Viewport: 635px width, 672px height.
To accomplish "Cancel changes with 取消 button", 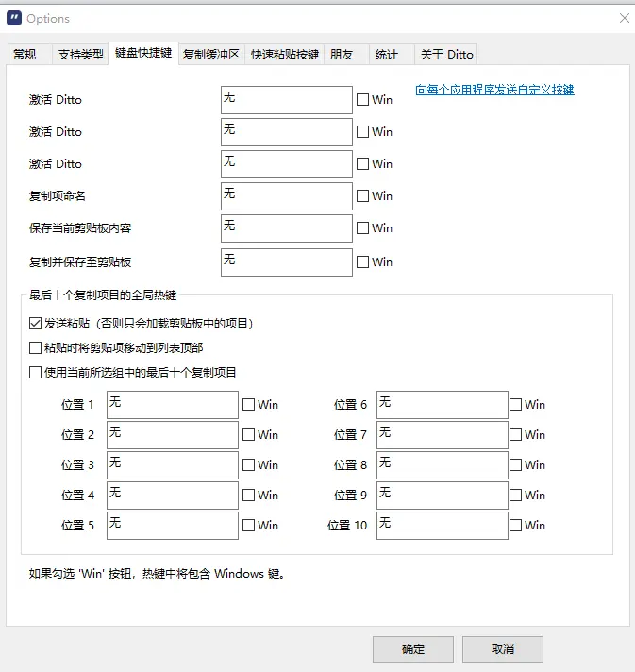I will coord(503,649).
